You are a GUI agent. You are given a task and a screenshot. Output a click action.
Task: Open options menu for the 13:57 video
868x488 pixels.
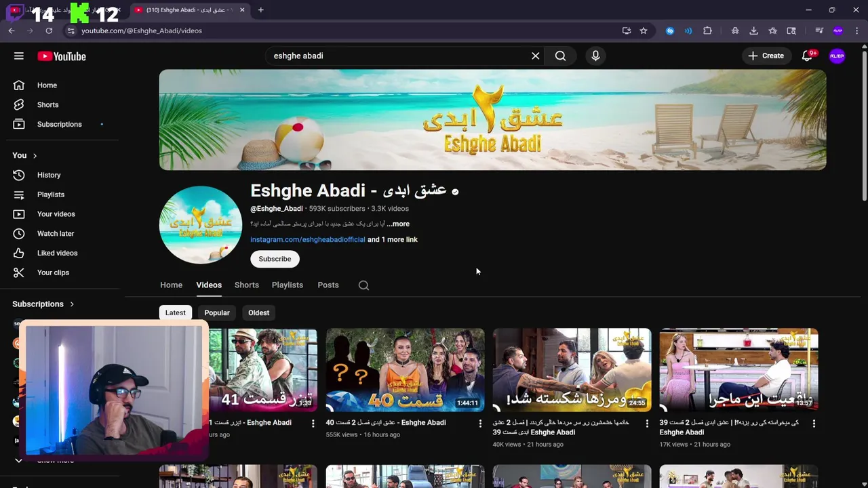tap(814, 424)
